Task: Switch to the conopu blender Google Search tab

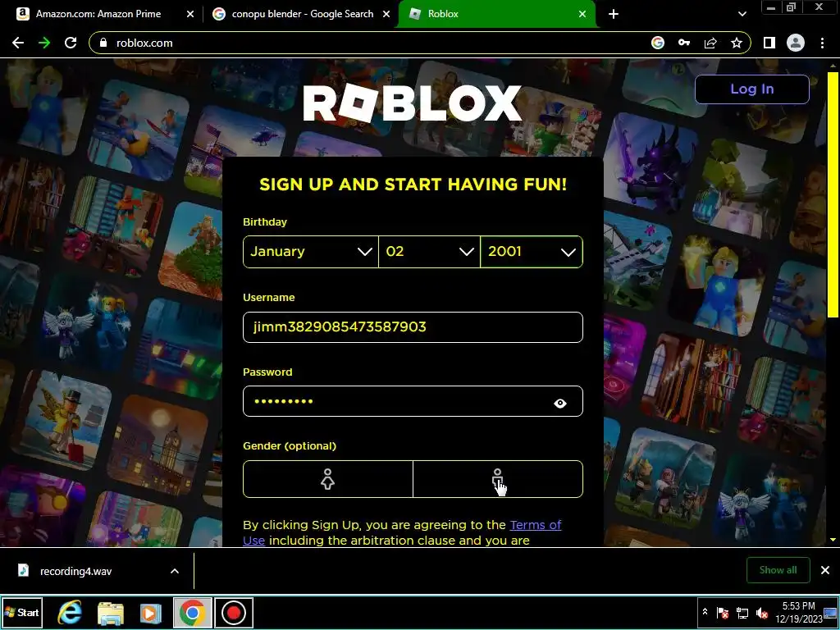Action: (302, 14)
